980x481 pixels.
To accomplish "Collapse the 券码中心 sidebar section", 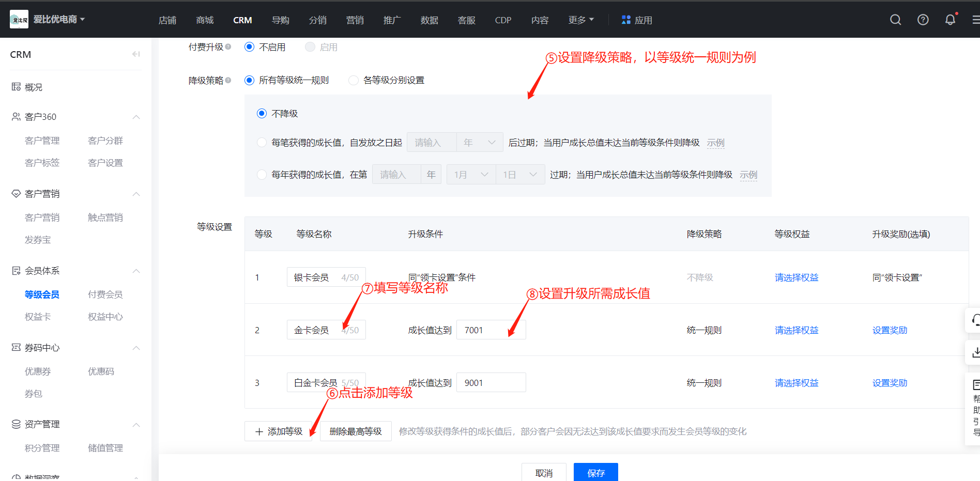I will (x=136, y=347).
